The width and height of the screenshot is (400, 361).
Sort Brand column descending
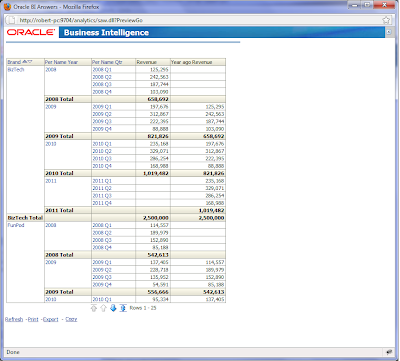tap(30, 62)
